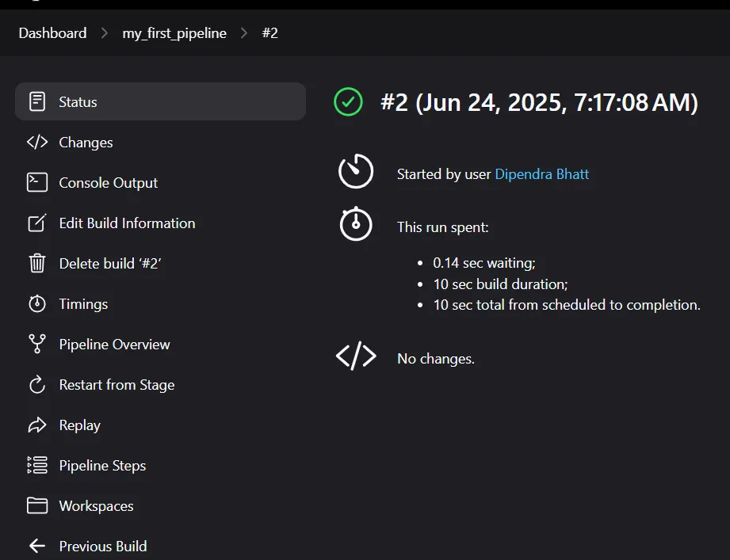Click the Timings stopwatch icon
This screenshot has height=560, width=730.
coord(37,303)
